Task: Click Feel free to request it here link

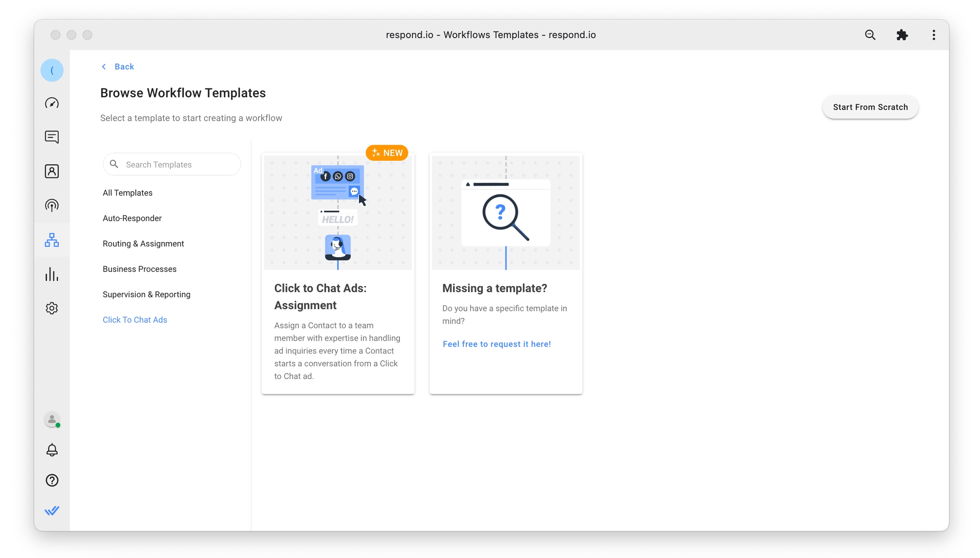Action: pyautogui.click(x=496, y=344)
